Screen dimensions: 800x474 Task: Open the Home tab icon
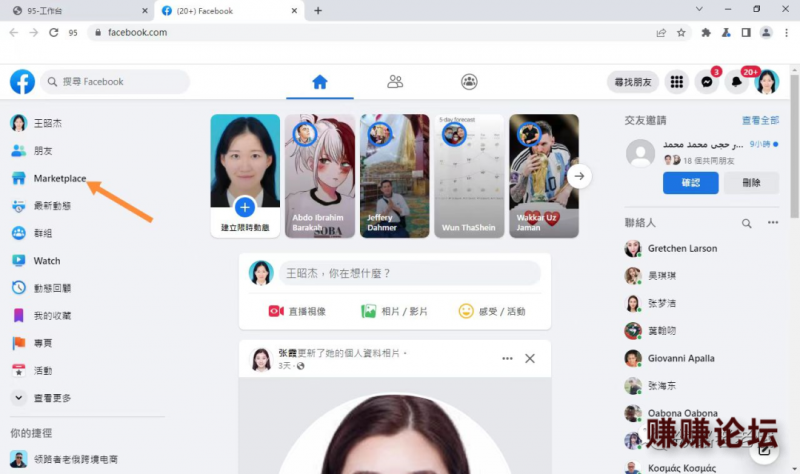tap(320, 82)
